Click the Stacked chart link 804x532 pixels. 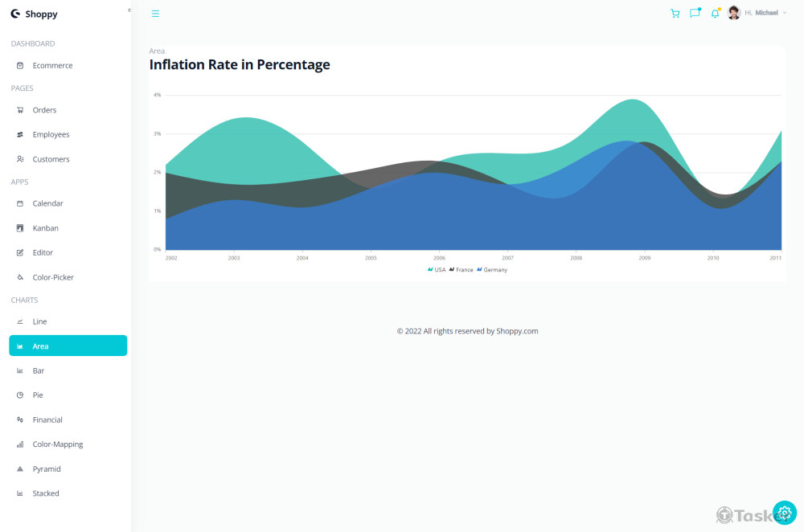(x=46, y=493)
